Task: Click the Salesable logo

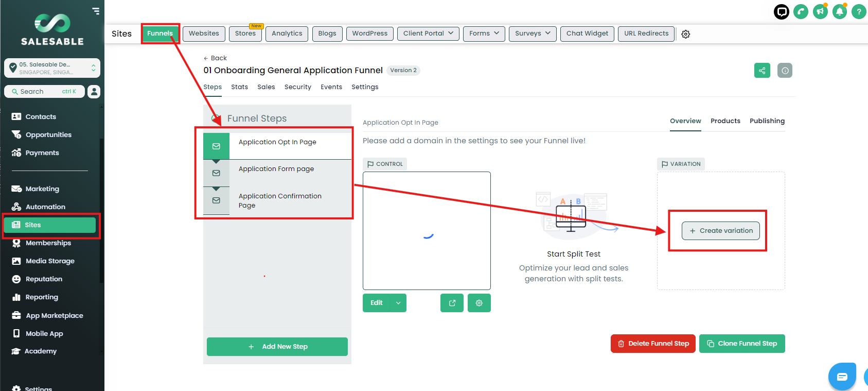Action: pyautogui.click(x=52, y=29)
